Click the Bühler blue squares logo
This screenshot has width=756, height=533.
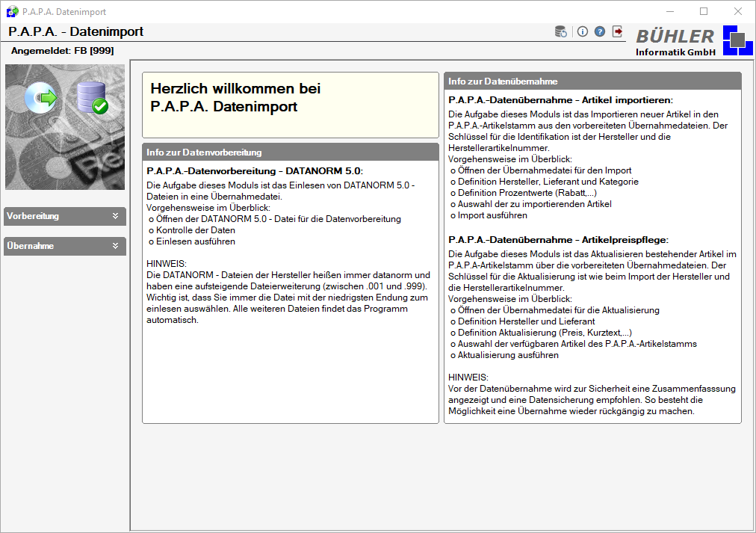pyautogui.click(x=737, y=40)
